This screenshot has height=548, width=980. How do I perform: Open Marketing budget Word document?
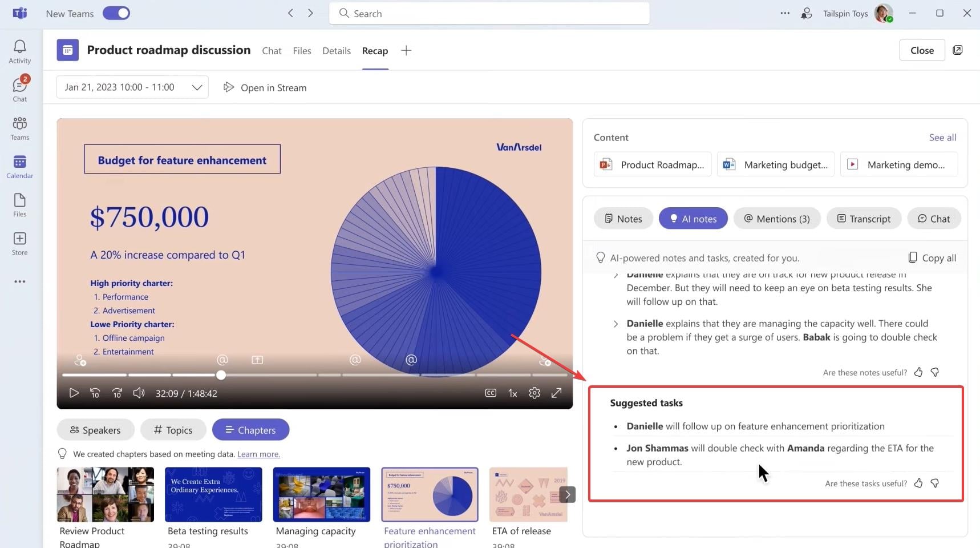point(776,164)
